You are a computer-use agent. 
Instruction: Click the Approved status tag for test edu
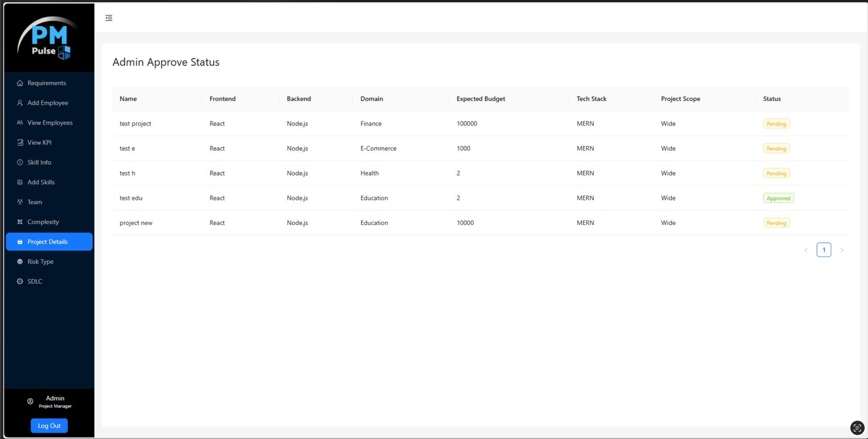click(x=778, y=198)
